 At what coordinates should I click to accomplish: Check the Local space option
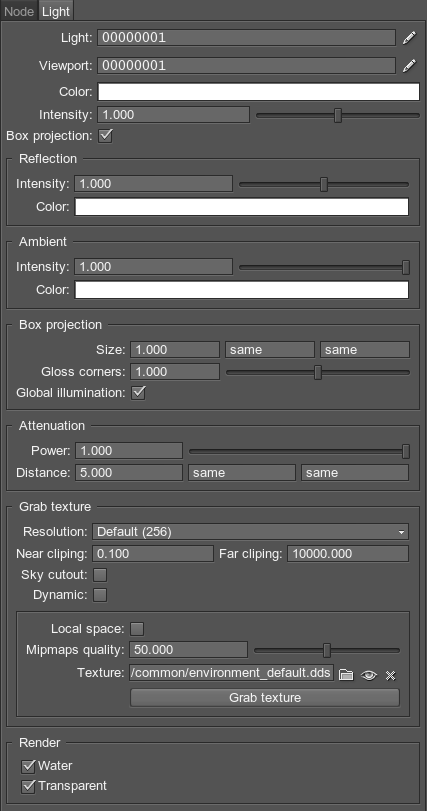coord(137,629)
